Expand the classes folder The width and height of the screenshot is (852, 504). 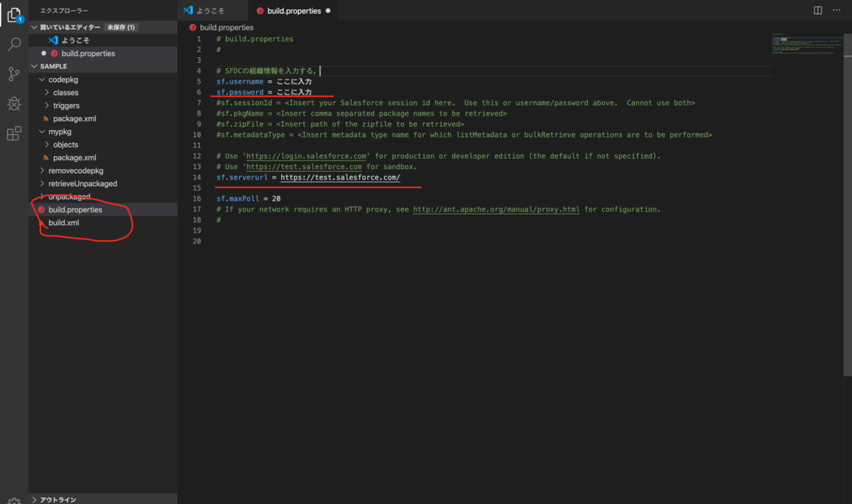[x=47, y=93]
